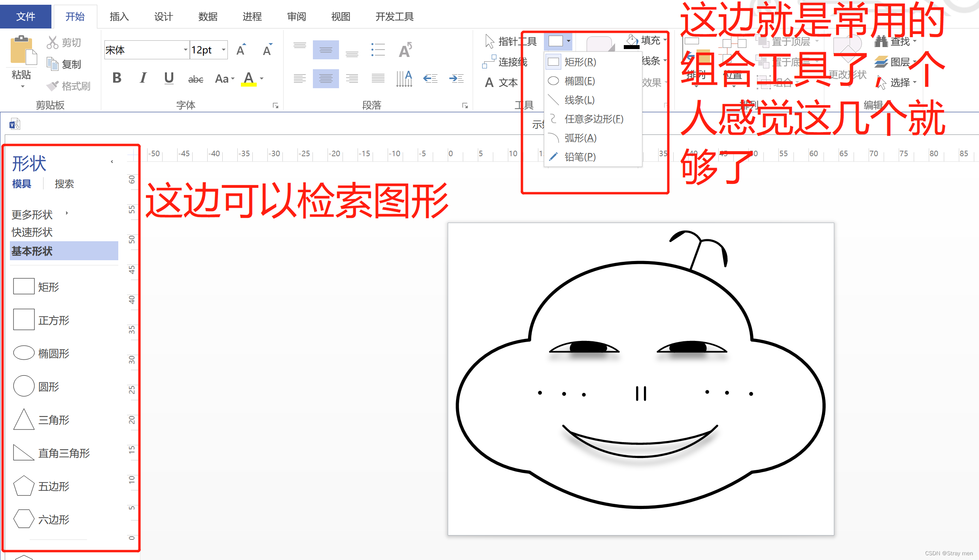Image resolution: width=979 pixels, height=560 pixels.
Task: Open the 12pt font size dropdown
Action: click(x=224, y=50)
